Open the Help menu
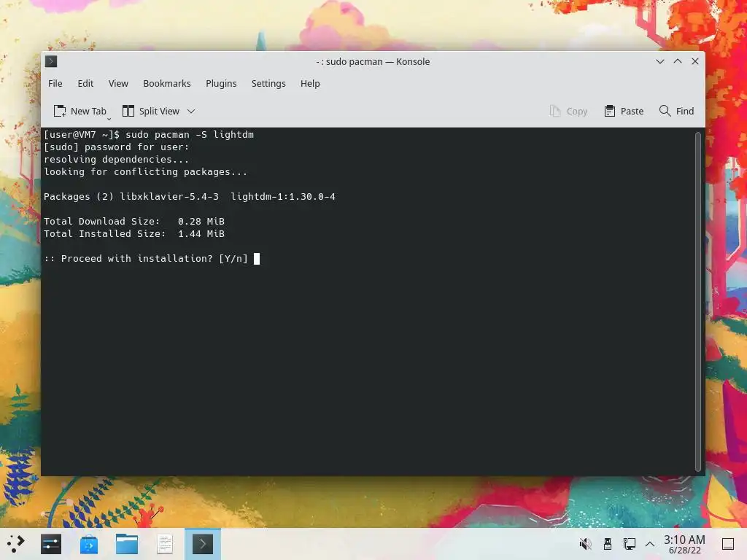The image size is (747, 560). pyautogui.click(x=310, y=83)
